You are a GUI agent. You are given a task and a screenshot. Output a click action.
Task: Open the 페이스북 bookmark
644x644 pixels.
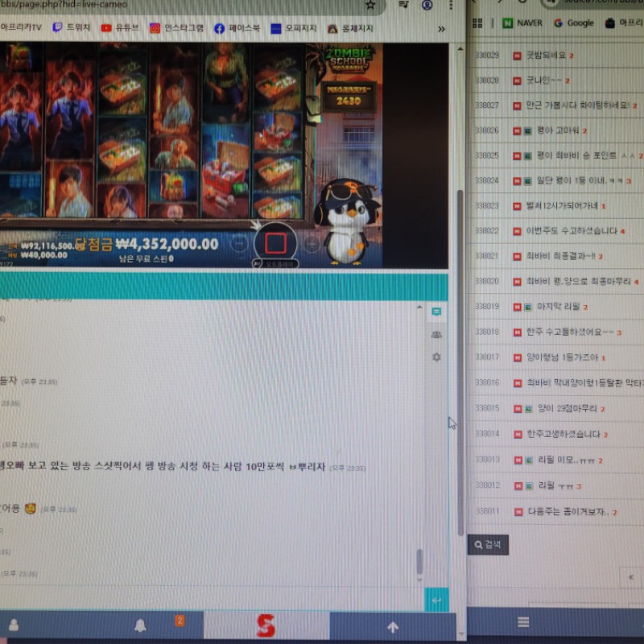(x=237, y=28)
